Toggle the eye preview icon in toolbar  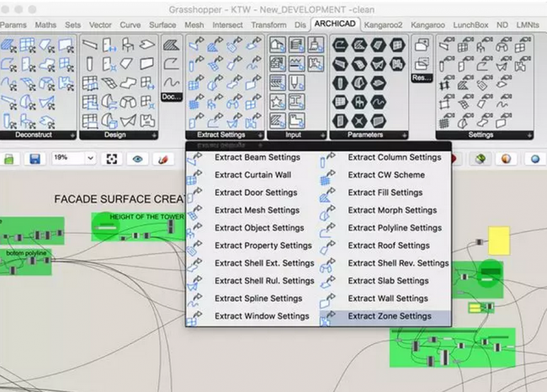137,158
